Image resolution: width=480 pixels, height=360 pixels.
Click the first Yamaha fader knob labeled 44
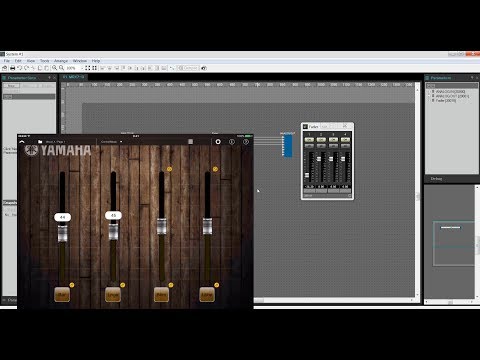pos(63,233)
